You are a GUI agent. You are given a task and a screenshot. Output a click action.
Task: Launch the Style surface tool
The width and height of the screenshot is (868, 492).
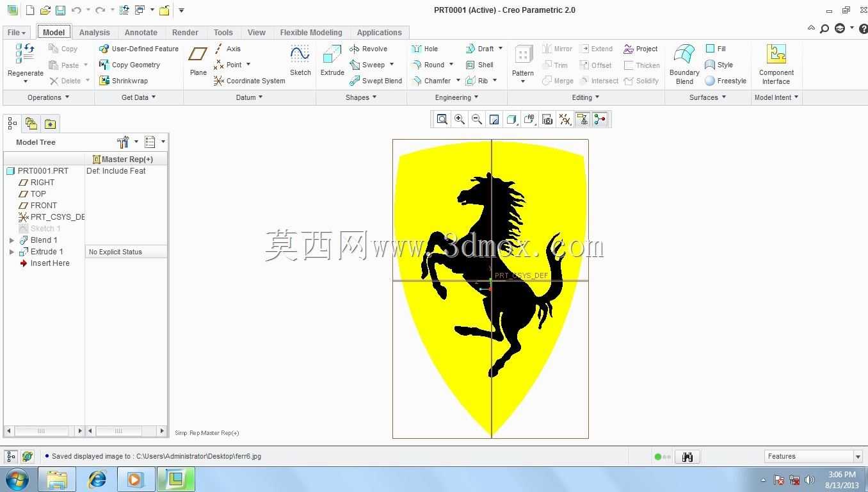(x=719, y=65)
